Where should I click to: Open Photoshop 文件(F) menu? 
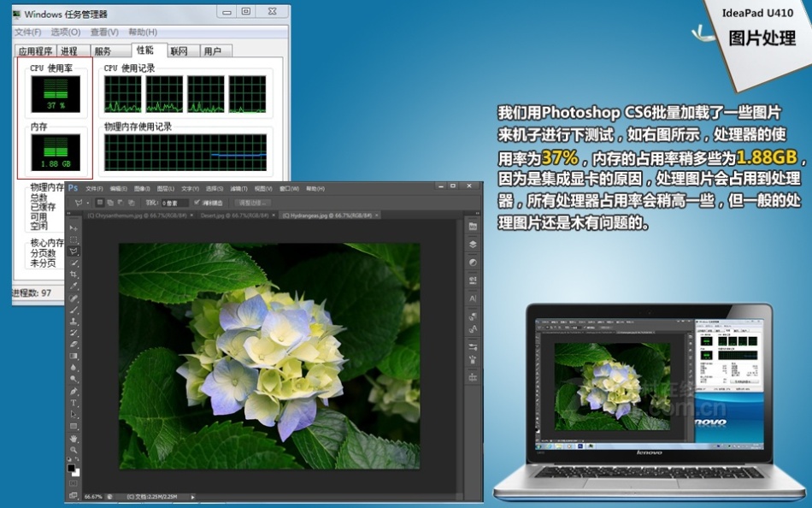[x=94, y=189]
